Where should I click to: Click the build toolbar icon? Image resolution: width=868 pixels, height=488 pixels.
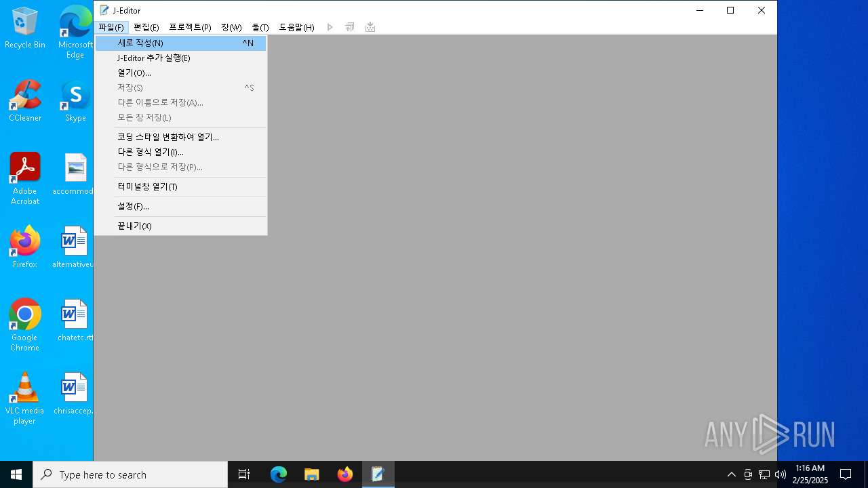coord(350,27)
